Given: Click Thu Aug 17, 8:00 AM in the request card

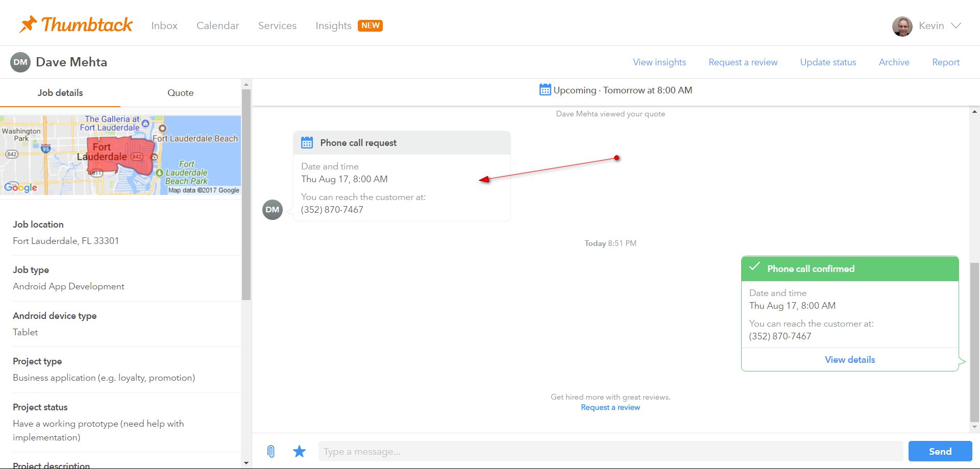Looking at the screenshot, I should point(345,179).
